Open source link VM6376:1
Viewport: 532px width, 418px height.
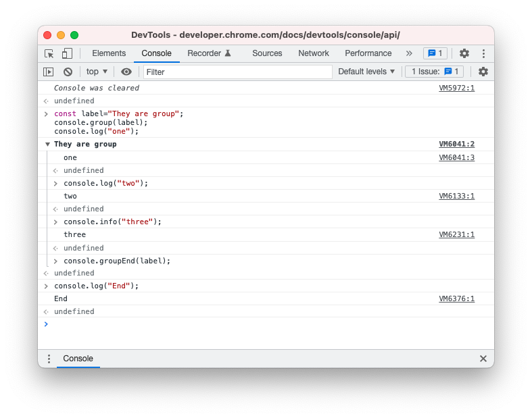coord(457,298)
